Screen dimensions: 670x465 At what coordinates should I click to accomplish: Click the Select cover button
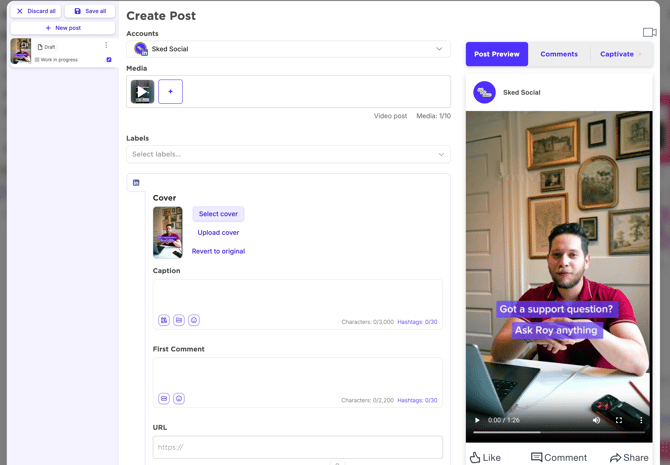coord(218,214)
